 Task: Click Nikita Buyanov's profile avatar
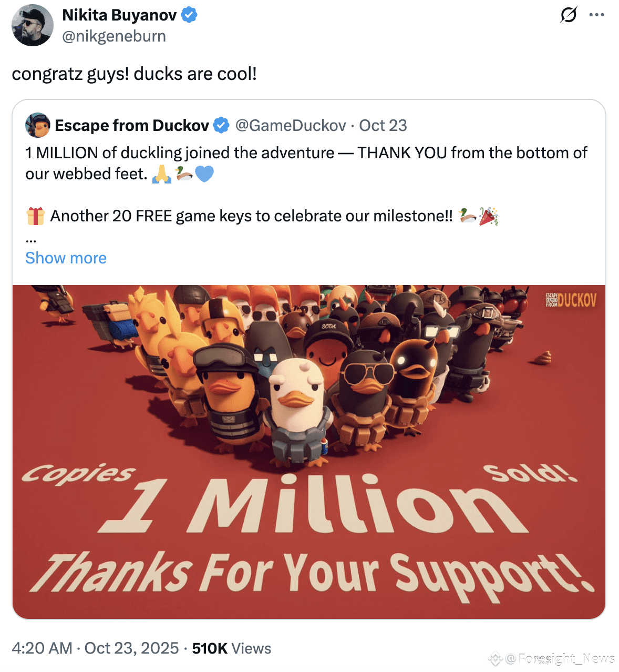[32, 25]
